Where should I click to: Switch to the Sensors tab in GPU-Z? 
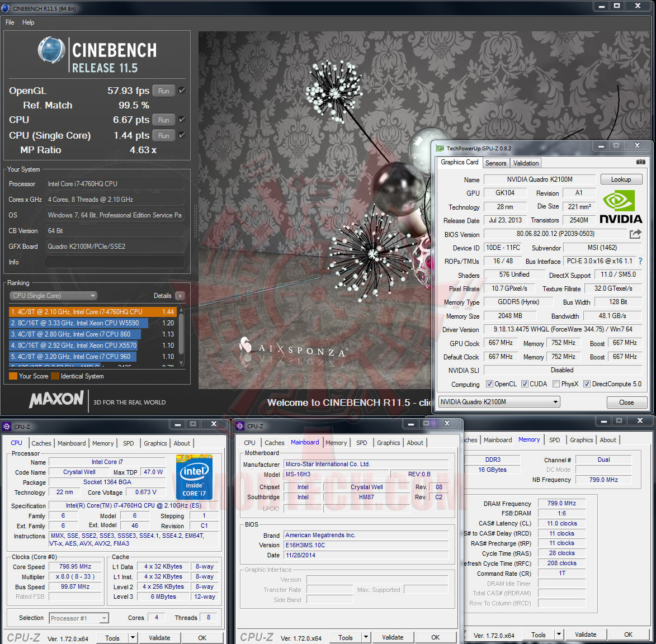[x=495, y=163]
